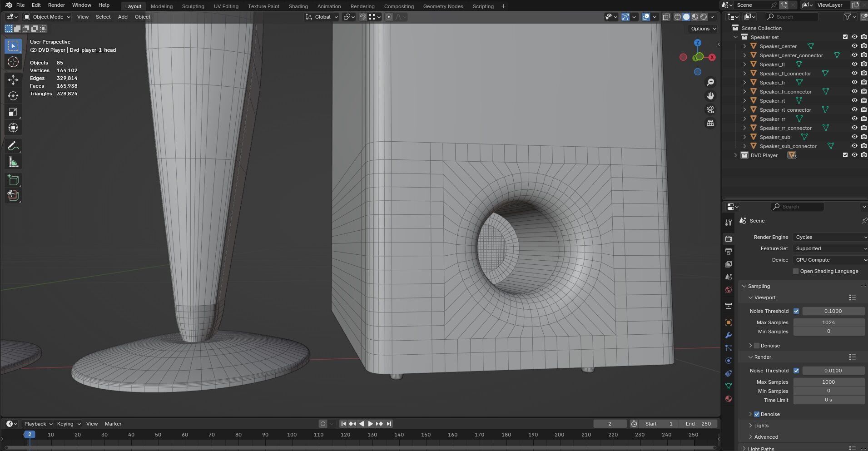Activate the Move tool
This screenshot has height=451, width=868.
click(13, 80)
